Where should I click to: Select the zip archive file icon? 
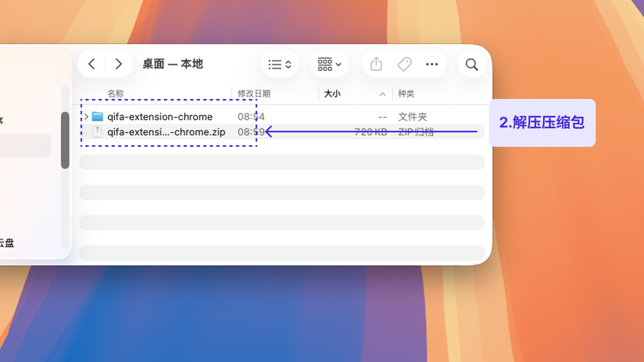pyautogui.click(x=97, y=132)
